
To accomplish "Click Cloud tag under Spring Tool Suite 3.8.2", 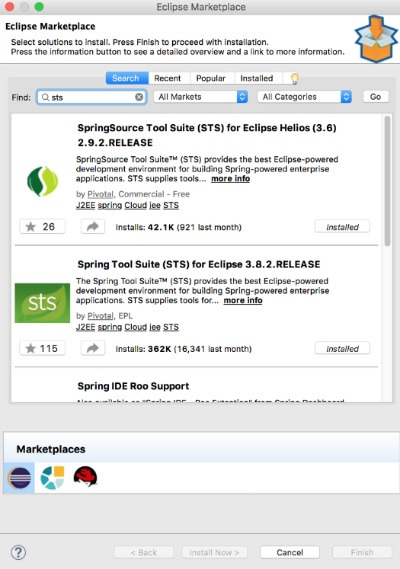I will point(136,327).
